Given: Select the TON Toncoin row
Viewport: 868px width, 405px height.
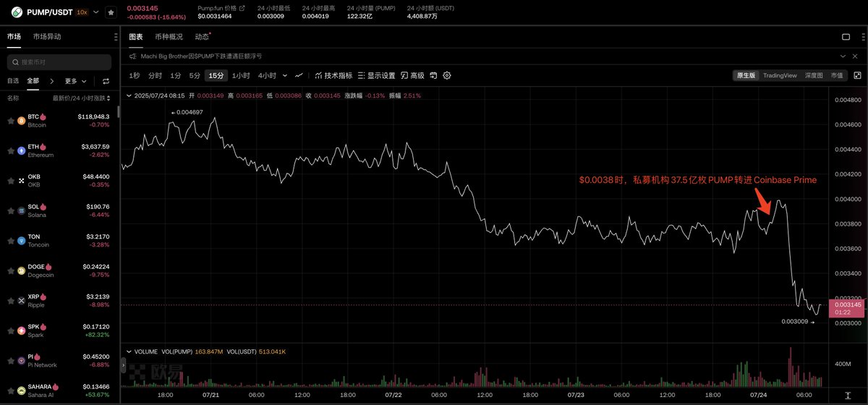Looking at the screenshot, I should (x=59, y=240).
